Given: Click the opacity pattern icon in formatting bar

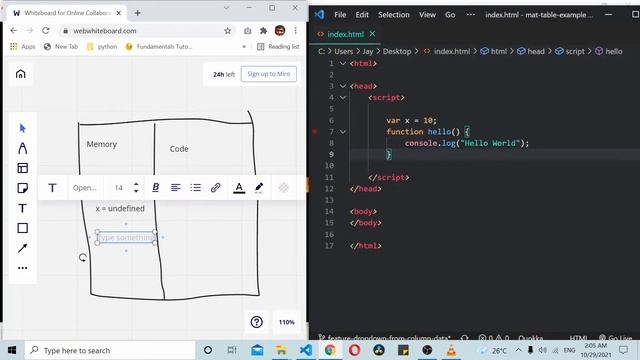Looking at the screenshot, I should point(283,188).
